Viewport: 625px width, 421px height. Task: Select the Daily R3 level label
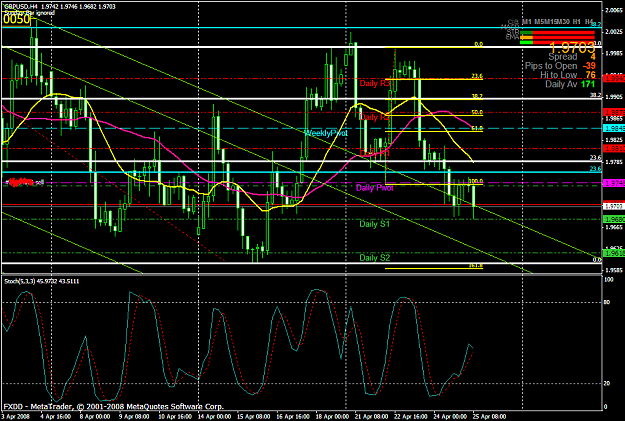tap(375, 83)
